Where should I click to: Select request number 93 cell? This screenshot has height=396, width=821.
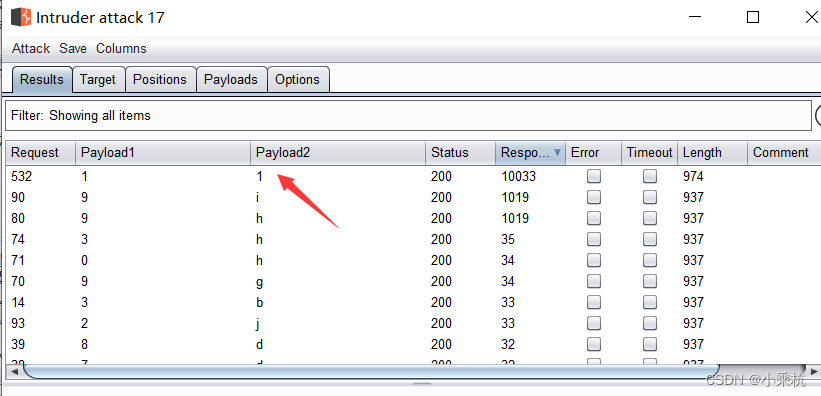click(18, 323)
